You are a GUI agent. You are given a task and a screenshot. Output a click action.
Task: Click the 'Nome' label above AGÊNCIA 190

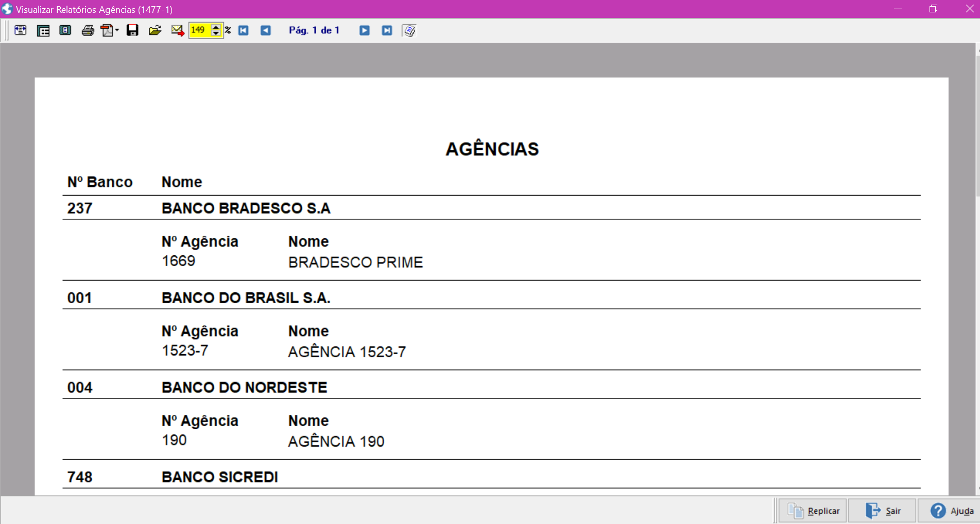(308, 421)
